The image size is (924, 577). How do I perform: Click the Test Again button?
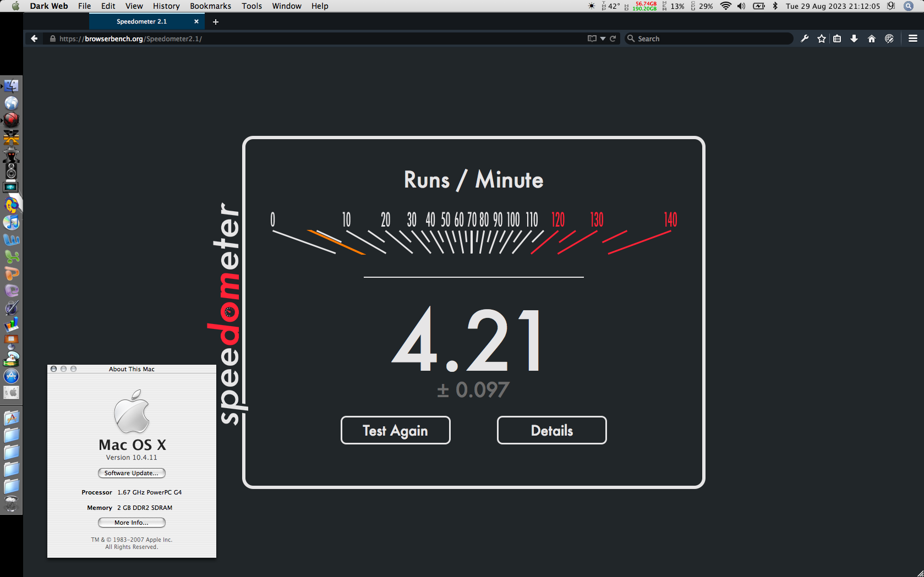[396, 430]
